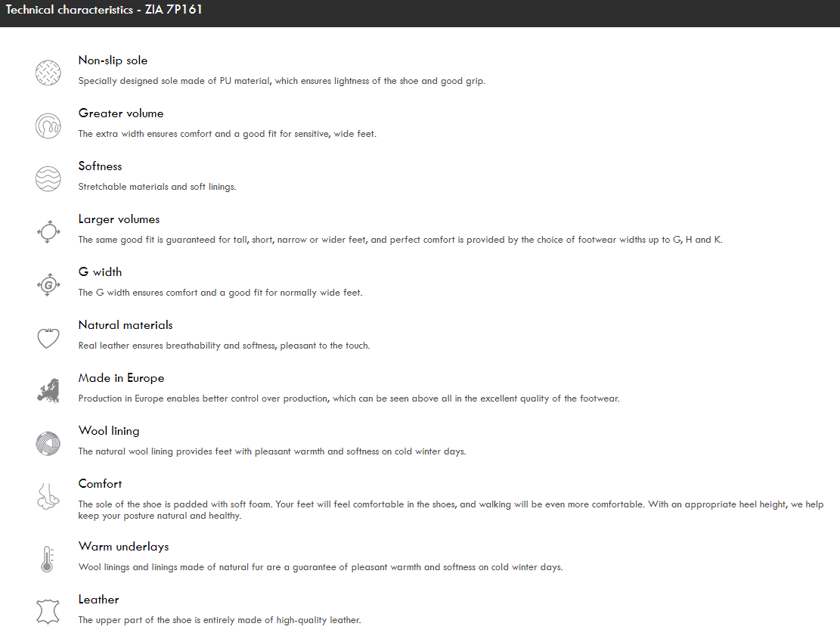Click the Non-slip sole heading

[x=113, y=60]
